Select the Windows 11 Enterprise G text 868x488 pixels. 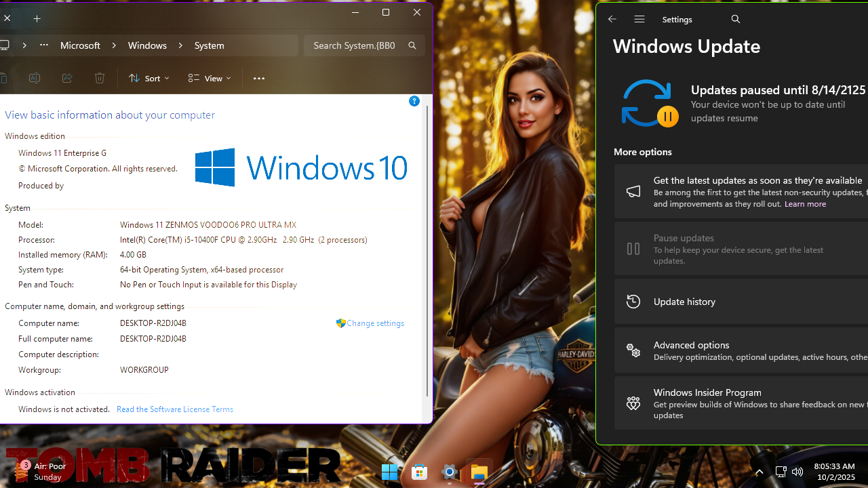(x=62, y=153)
